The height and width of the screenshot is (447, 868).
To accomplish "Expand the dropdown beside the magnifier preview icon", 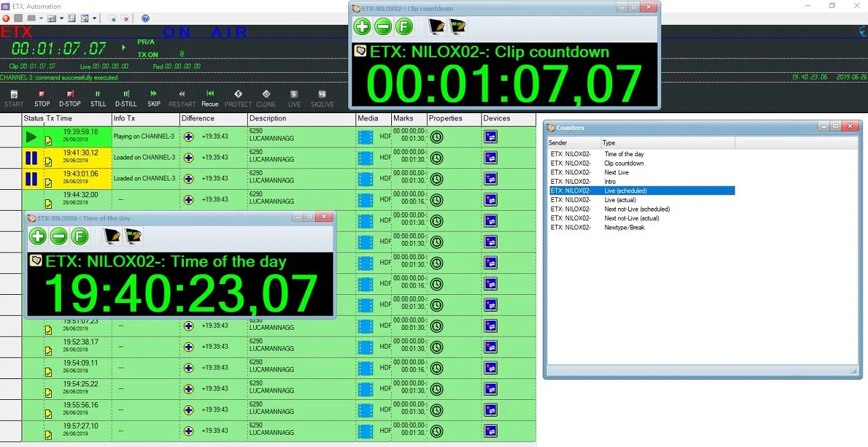I will pos(94,18).
